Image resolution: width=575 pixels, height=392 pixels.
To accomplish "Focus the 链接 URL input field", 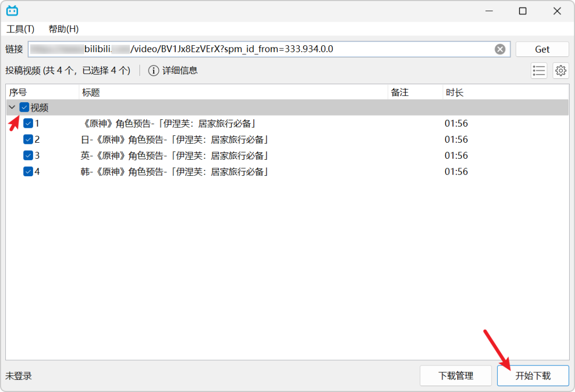I will click(x=269, y=49).
